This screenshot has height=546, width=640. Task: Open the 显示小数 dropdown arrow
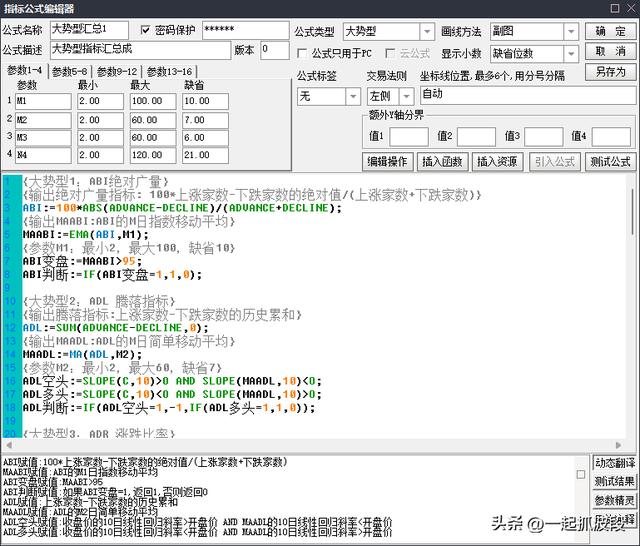click(x=571, y=53)
